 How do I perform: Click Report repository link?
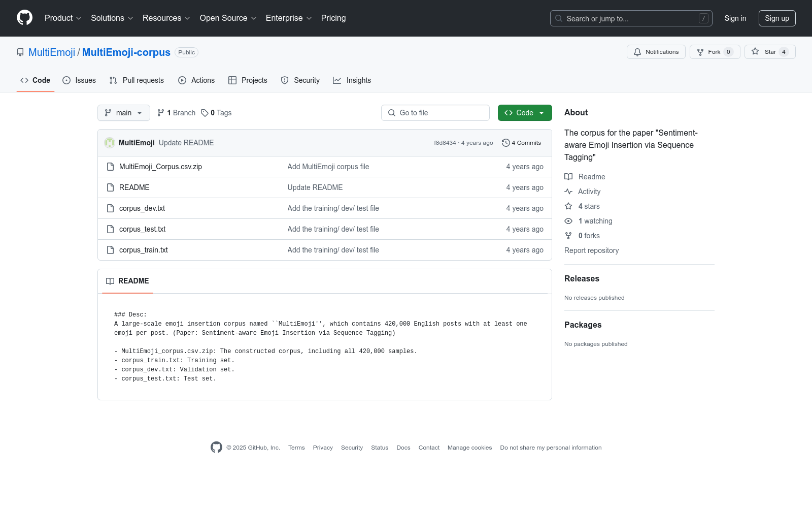tap(592, 250)
